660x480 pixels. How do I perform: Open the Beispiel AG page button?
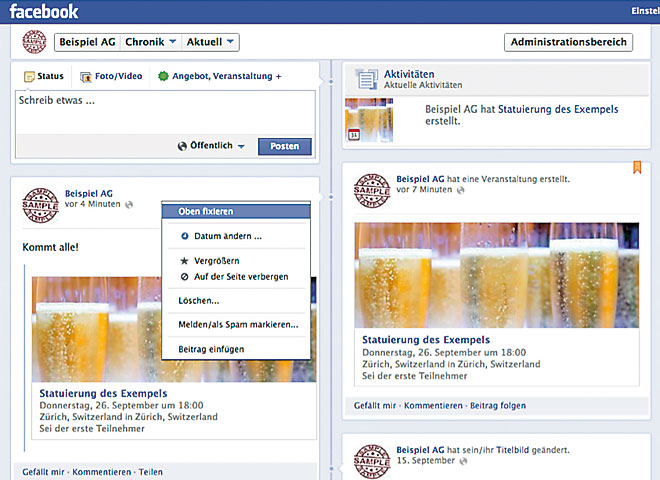pyautogui.click(x=87, y=42)
